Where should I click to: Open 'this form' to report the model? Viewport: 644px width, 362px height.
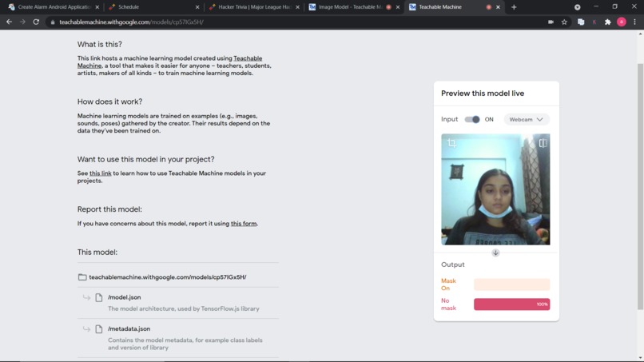(244, 224)
